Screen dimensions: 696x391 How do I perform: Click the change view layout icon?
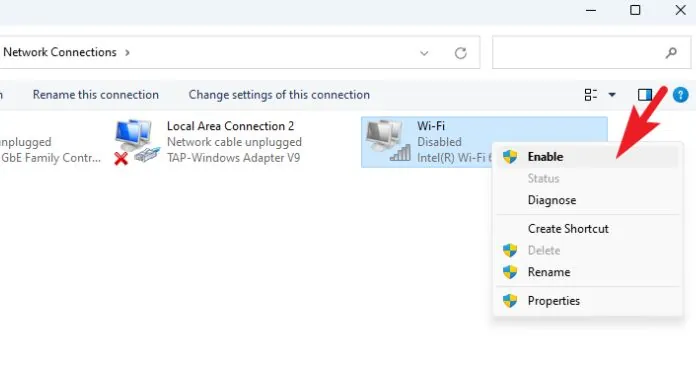(590, 95)
